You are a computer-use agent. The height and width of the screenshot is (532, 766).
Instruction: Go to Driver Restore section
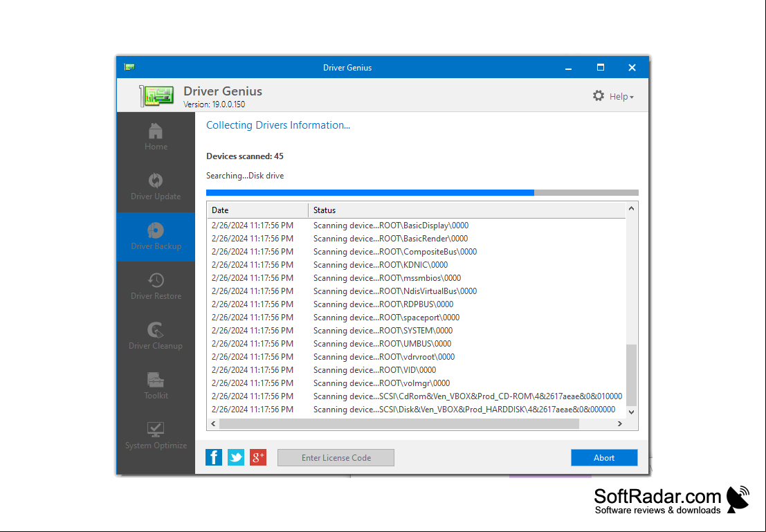[156, 286]
